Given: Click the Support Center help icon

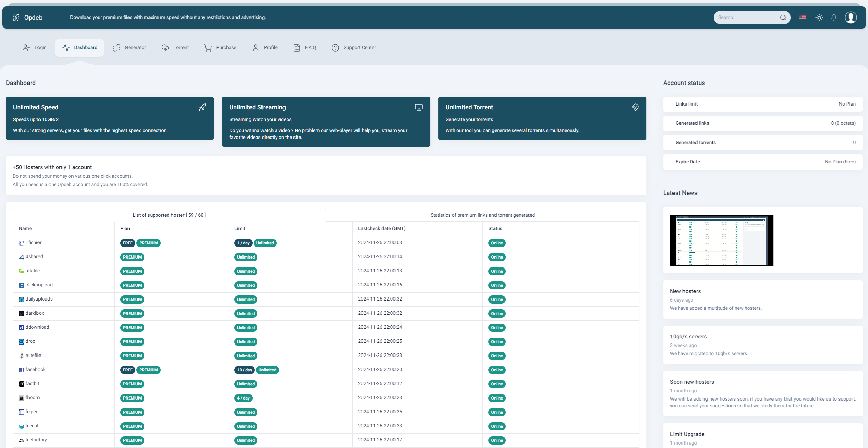Looking at the screenshot, I should point(335,47).
